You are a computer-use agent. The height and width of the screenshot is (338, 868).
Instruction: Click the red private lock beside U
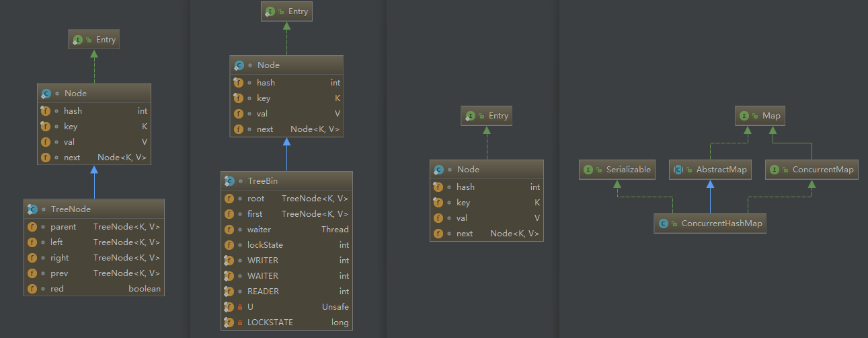click(x=240, y=307)
